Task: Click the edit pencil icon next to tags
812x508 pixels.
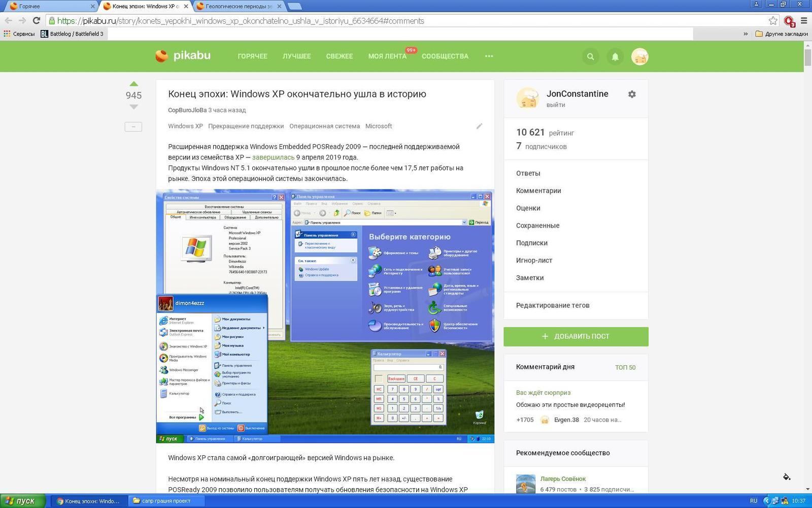Action: (x=479, y=126)
